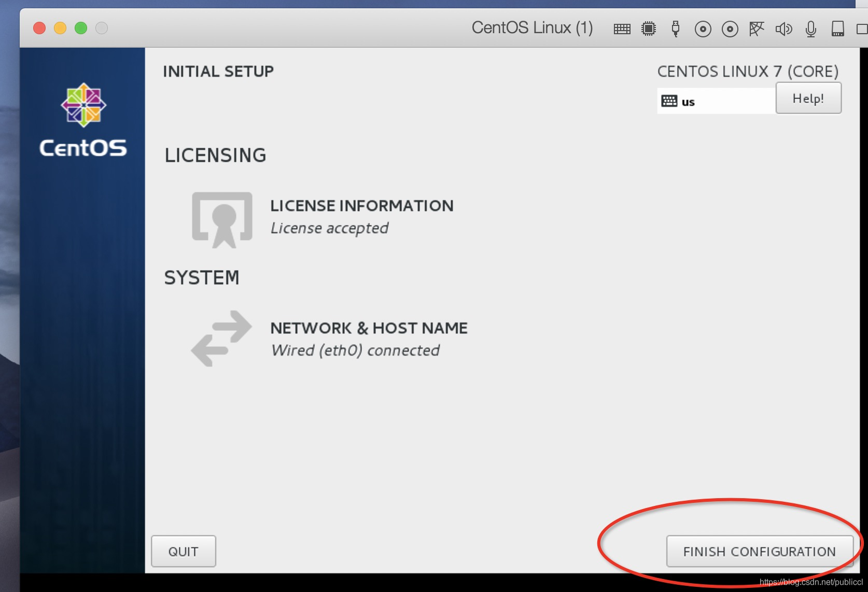Close the CentOS Linux (1) window
The image size is (868, 592).
[x=39, y=28]
